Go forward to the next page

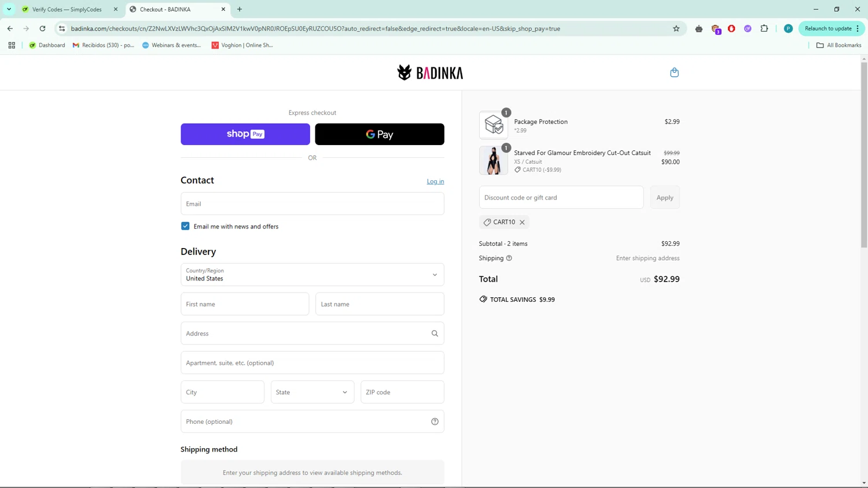pyautogui.click(x=26, y=28)
